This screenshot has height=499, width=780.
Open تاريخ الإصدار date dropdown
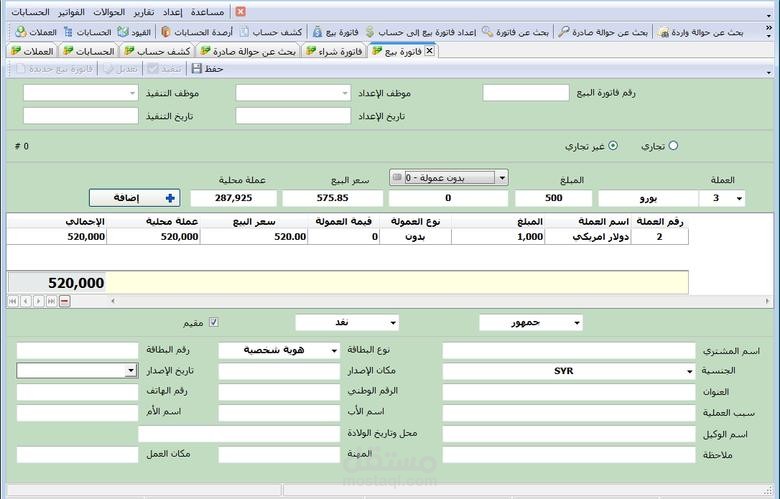131,371
